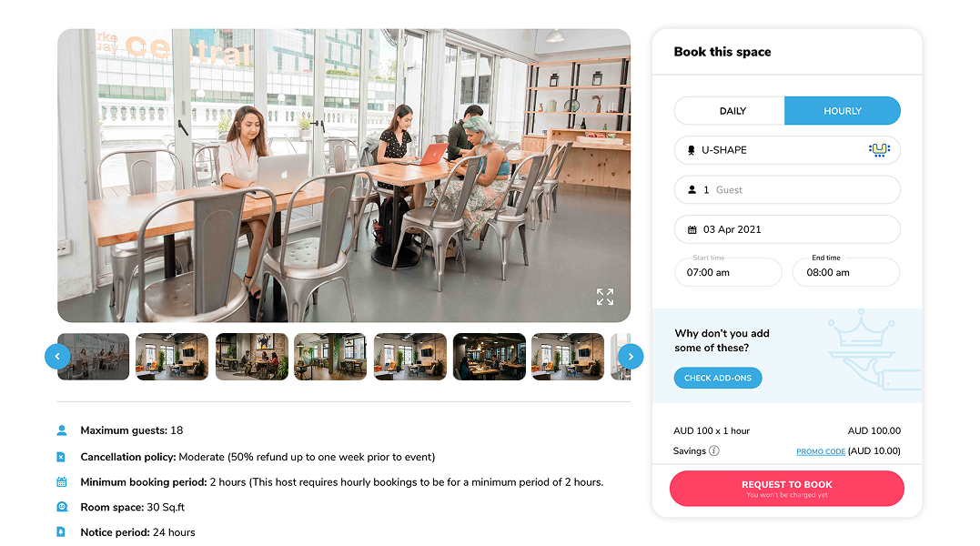Show previous gallery thumbnails
The image size is (980, 546).
pos(57,357)
